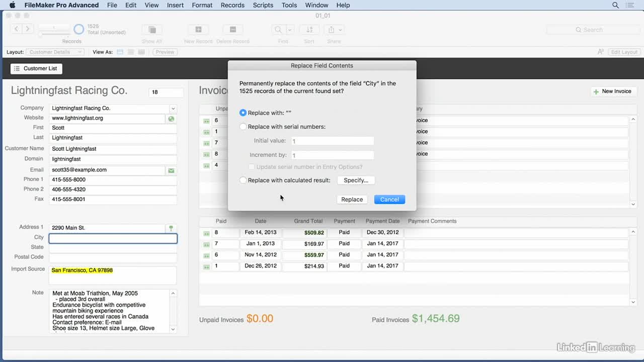Click the green plus icon for New Invoice

click(596, 92)
